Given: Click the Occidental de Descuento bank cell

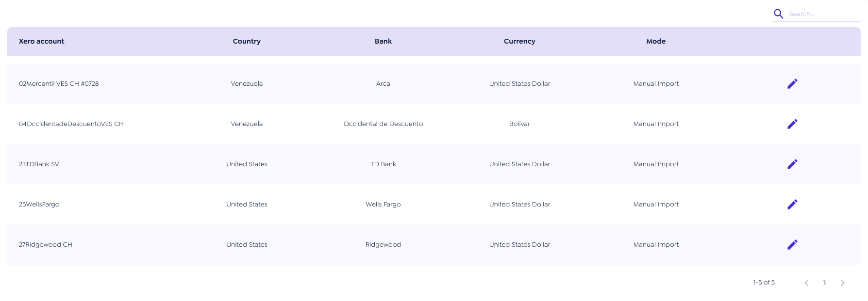Looking at the screenshot, I should [383, 124].
